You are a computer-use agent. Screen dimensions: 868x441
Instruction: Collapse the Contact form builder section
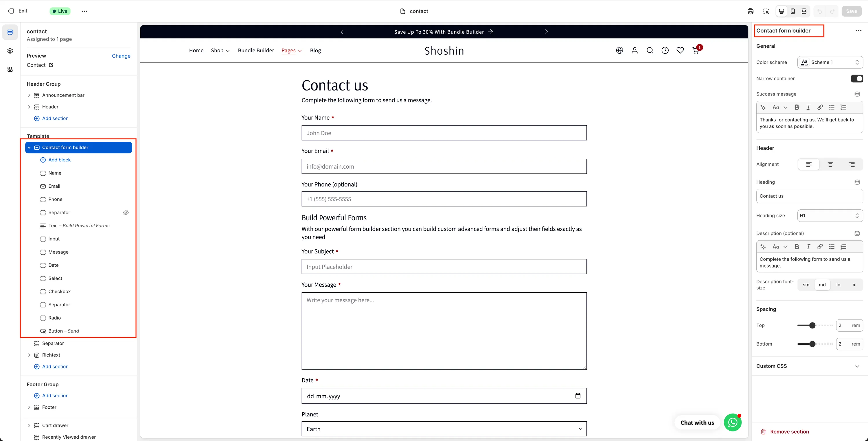[29, 147]
